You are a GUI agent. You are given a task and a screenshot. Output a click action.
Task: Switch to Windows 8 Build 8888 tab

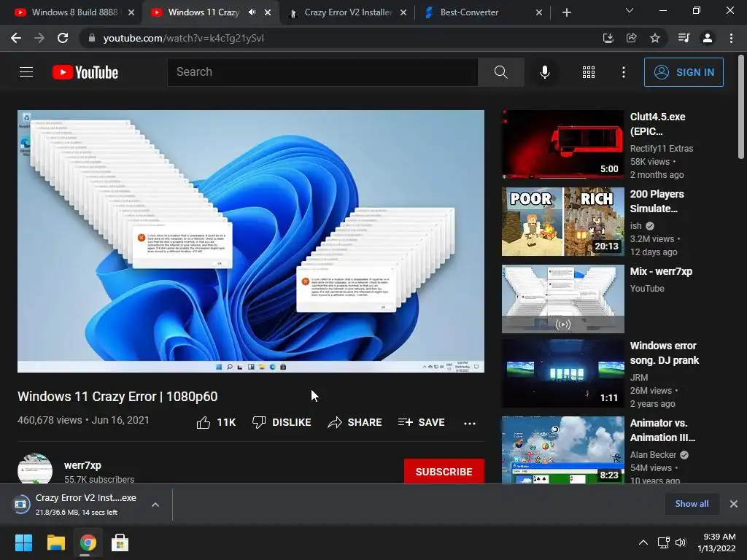click(75, 12)
